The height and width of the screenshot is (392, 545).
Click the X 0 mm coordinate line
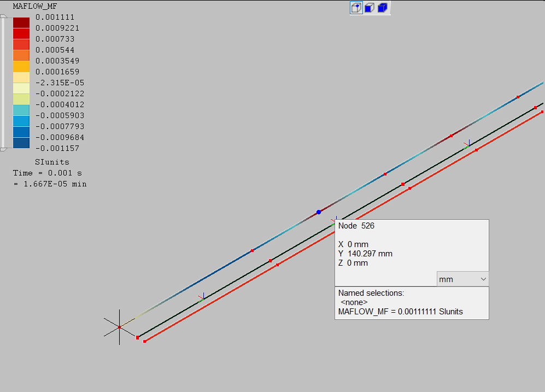tap(353, 244)
